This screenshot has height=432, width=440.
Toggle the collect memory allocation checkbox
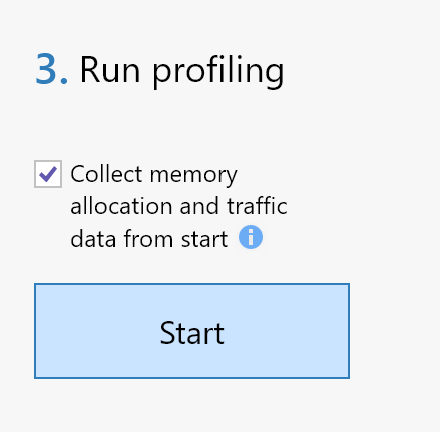[48, 174]
